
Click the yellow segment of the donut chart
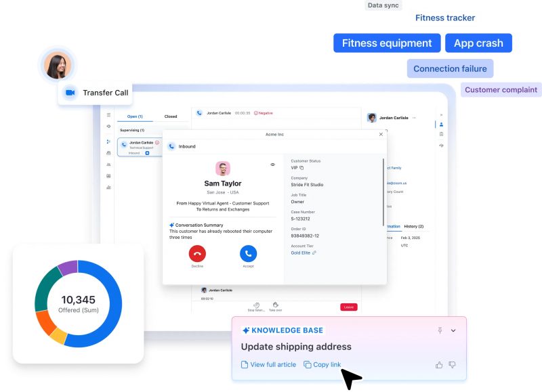[x=59, y=335]
